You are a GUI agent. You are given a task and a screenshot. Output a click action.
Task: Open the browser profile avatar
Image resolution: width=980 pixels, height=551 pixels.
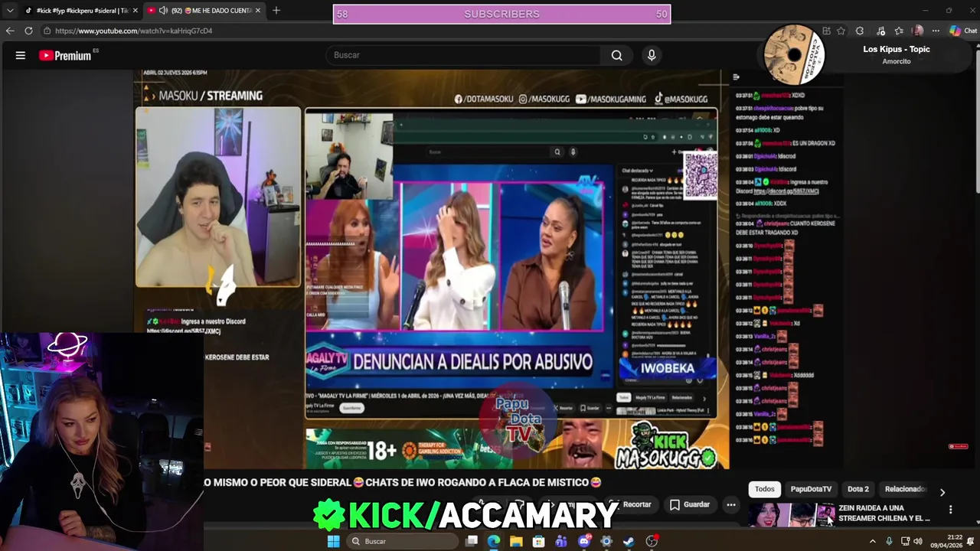tap(918, 31)
